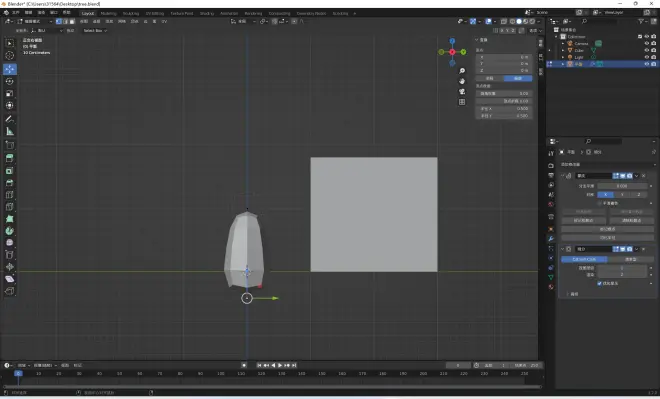Remove the Mirror modifier with X button
The image size is (660, 399).
coord(644,176)
